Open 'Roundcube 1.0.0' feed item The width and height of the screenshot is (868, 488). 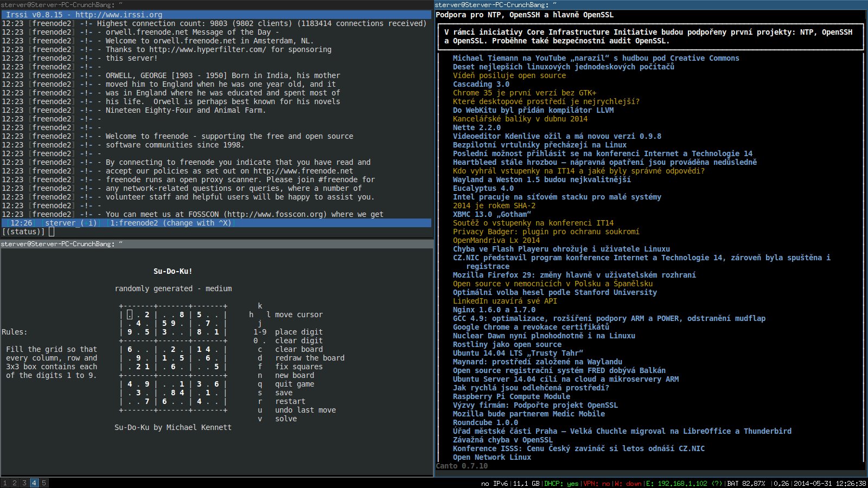(486, 422)
